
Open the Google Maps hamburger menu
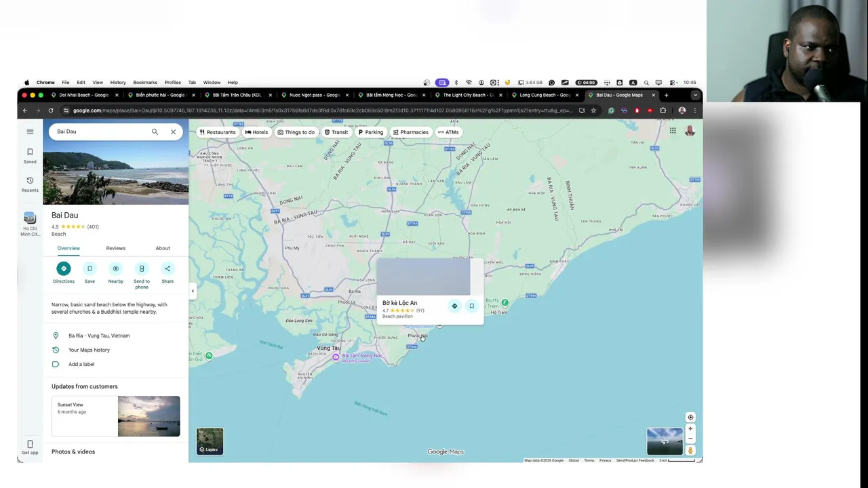coord(30,131)
